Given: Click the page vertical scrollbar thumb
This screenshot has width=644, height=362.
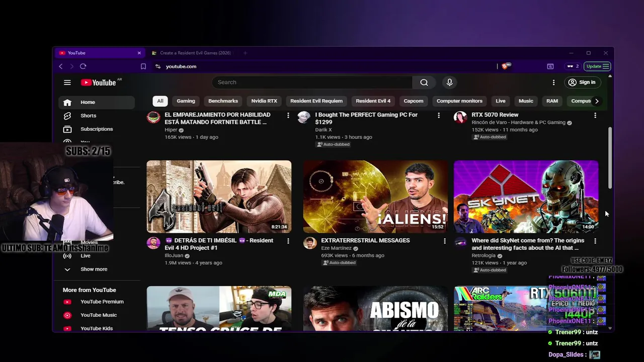Looking at the screenshot, I should point(610,158).
